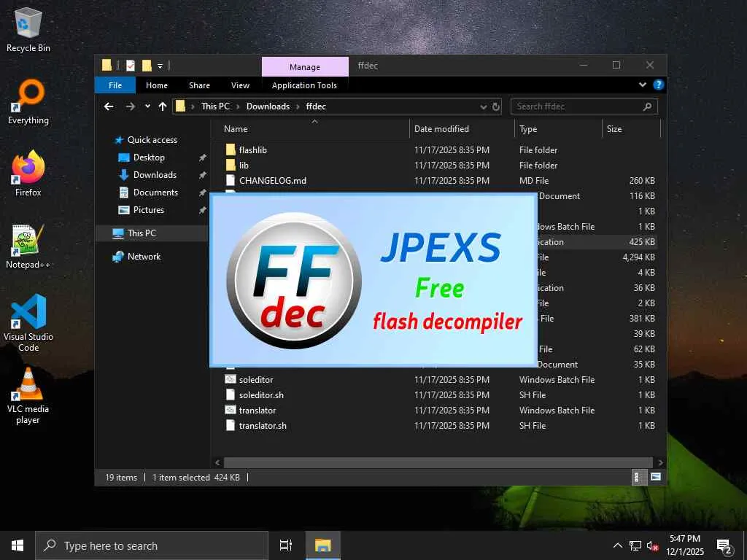Click the soleditor batch file icon
Image resolution: width=747 pixels, height=560 pixels.
(231, 379)
